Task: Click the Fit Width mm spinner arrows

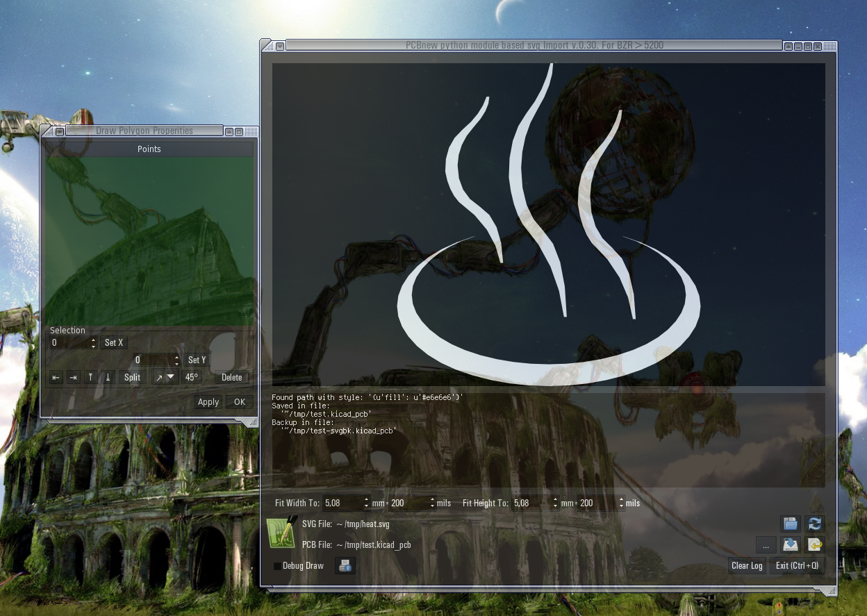Action: [x=367, y=503]
